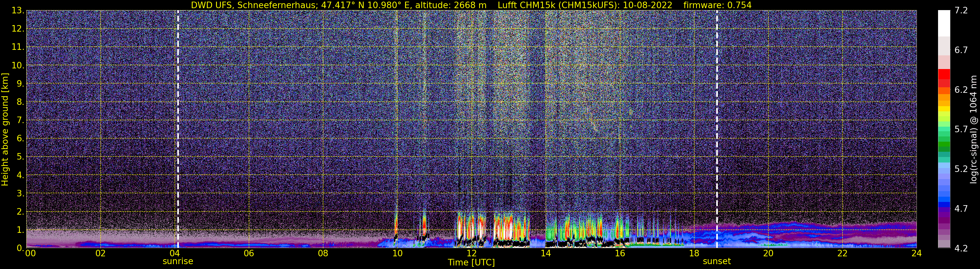980x269 pixels.
Task: Click the x-axis tick label '00'
Action: [x=30, y=253]
